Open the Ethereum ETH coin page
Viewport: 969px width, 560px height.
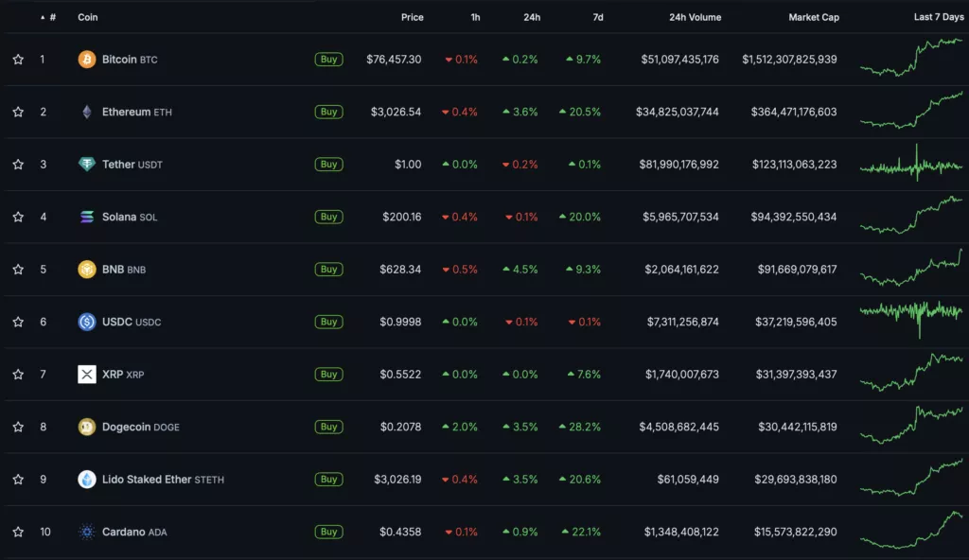click(x=137, y=112)
